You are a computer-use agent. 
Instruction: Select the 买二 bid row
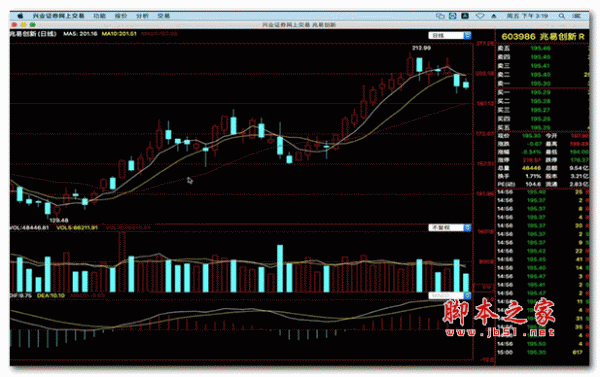click(x=543, y=101)
